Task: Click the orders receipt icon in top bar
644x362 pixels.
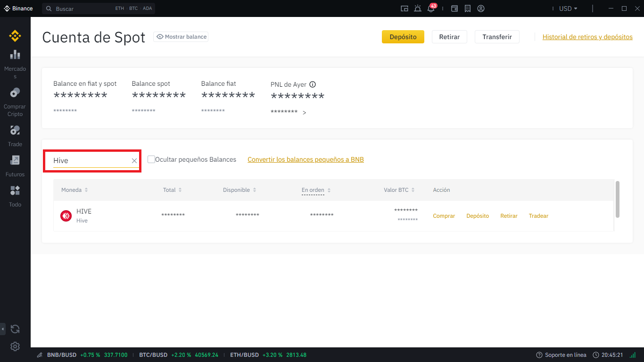Action: 468,8
